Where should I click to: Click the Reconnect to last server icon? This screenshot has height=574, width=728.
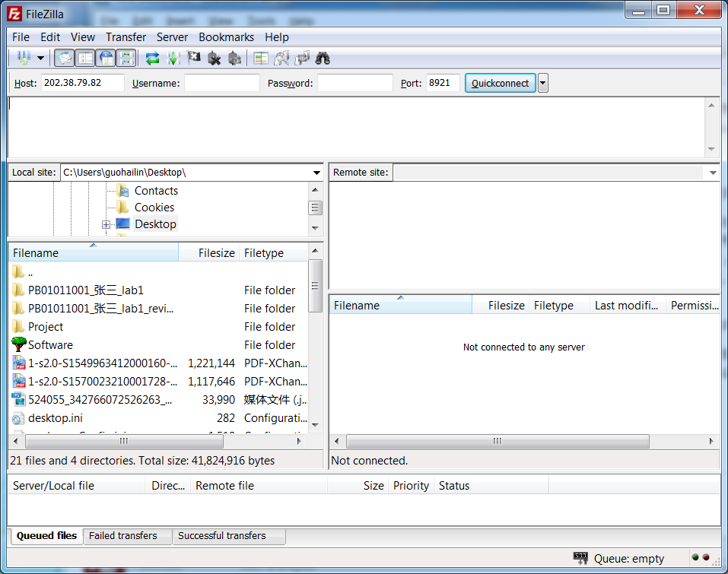234,58
